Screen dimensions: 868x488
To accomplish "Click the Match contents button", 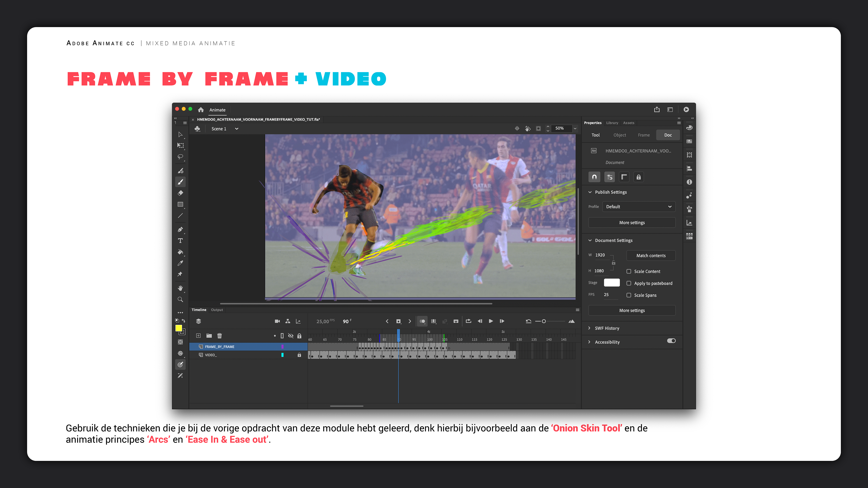I will (x=651, y=256).
